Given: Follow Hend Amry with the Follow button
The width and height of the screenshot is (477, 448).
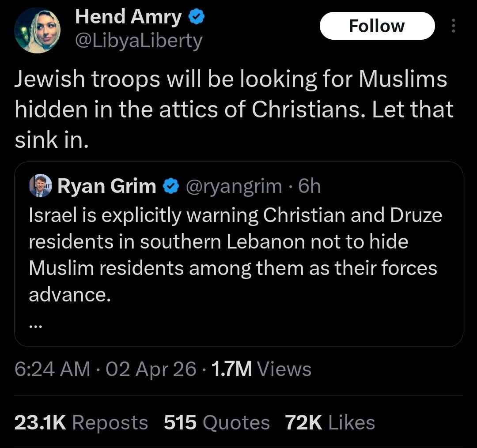Looking at the screenshot, I should pos(376,26).
